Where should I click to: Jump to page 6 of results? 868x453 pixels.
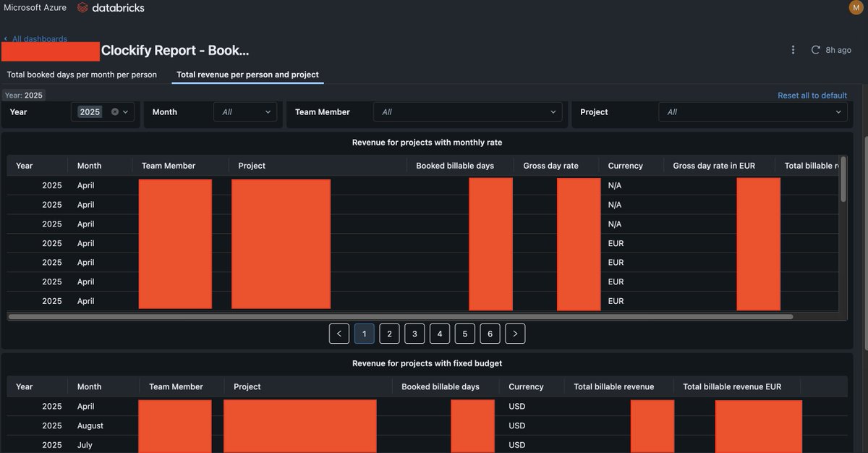tap(490, 333)
